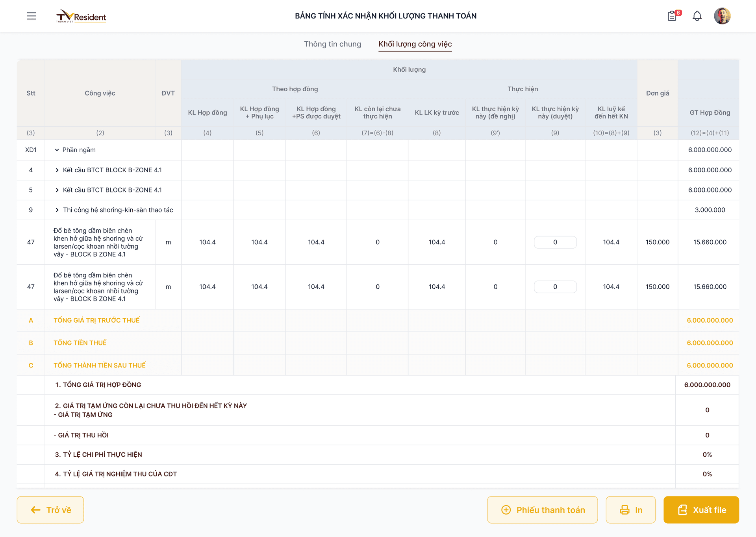Open the hamburger menu icon

point(31,16)
